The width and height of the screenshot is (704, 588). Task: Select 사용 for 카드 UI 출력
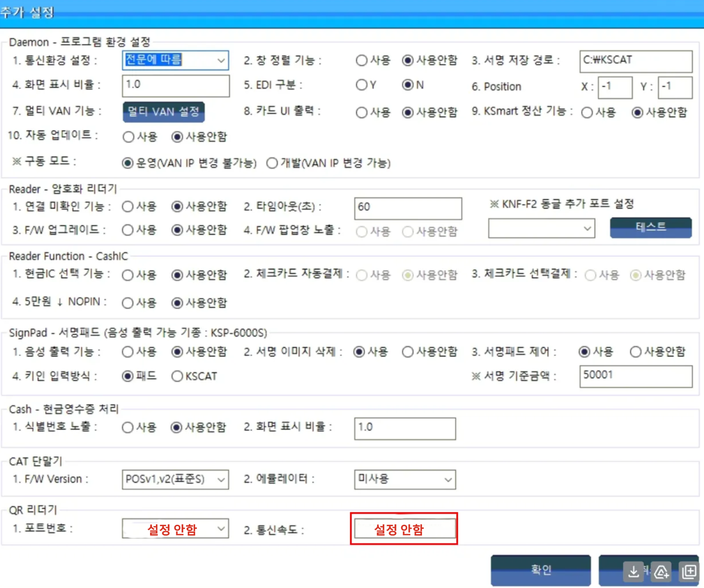click(373, 112)
